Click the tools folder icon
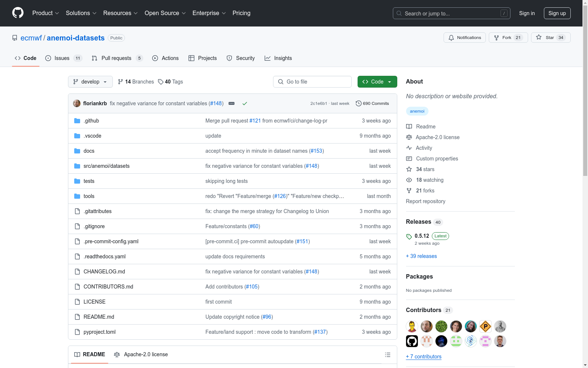The image size is (588, 368). pyautogui.click(x=77, y=196)
